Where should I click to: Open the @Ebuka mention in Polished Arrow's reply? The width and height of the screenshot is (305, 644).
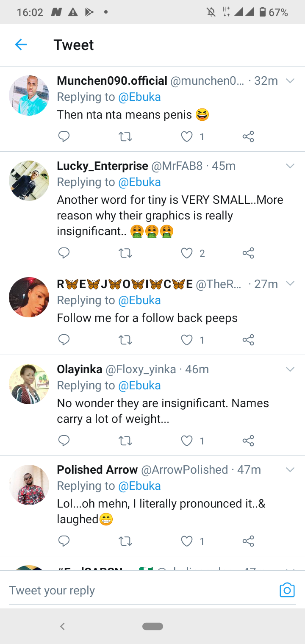pos(139,486)
